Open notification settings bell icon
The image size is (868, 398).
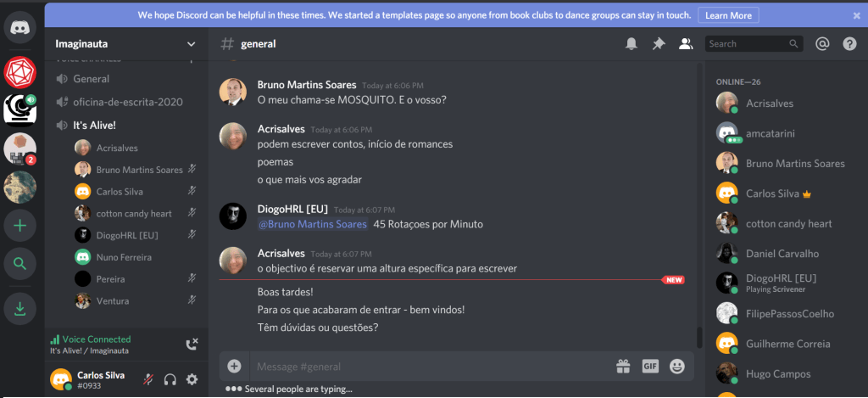pyautogui.click(x=631, y=44)
